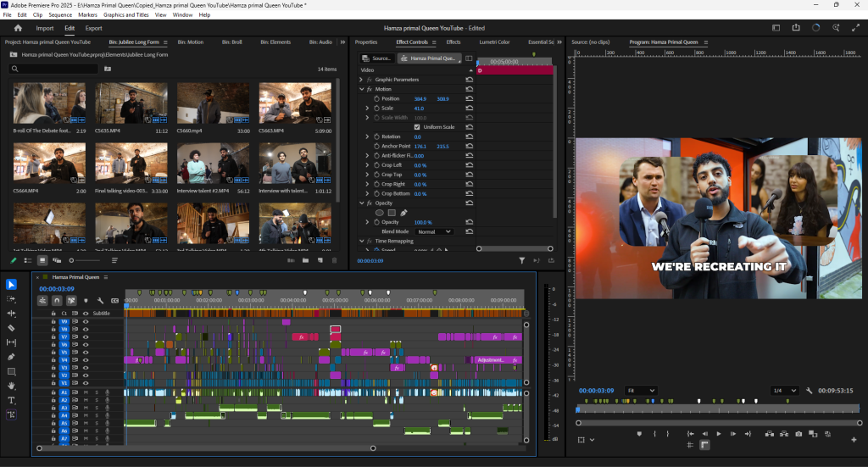The width and height of the screenshot is (868, 467).
Task: Open the Fit zoom level dropdown
Action: pyautogui.click(x=640, y=391)
